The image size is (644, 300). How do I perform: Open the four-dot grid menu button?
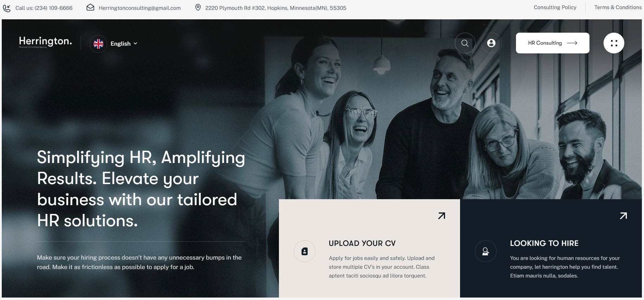coord(614,43)
